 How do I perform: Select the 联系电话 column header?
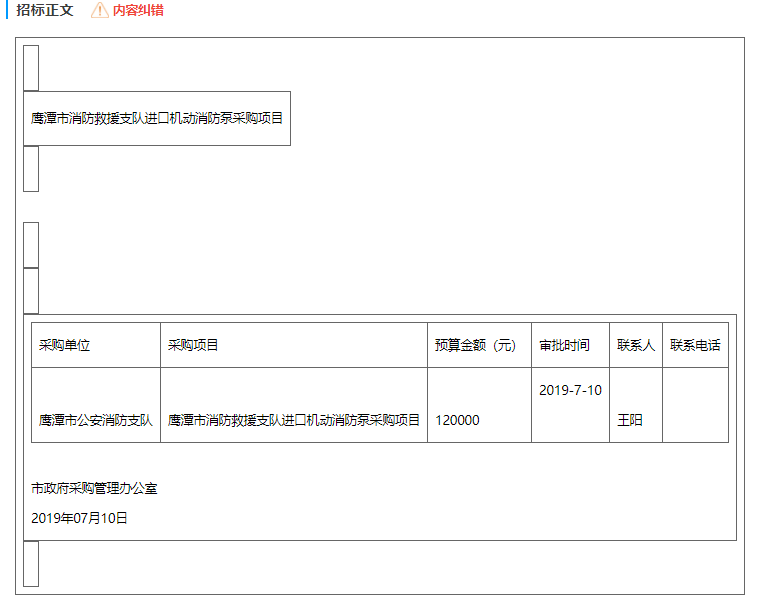click(x=695, y=345)
